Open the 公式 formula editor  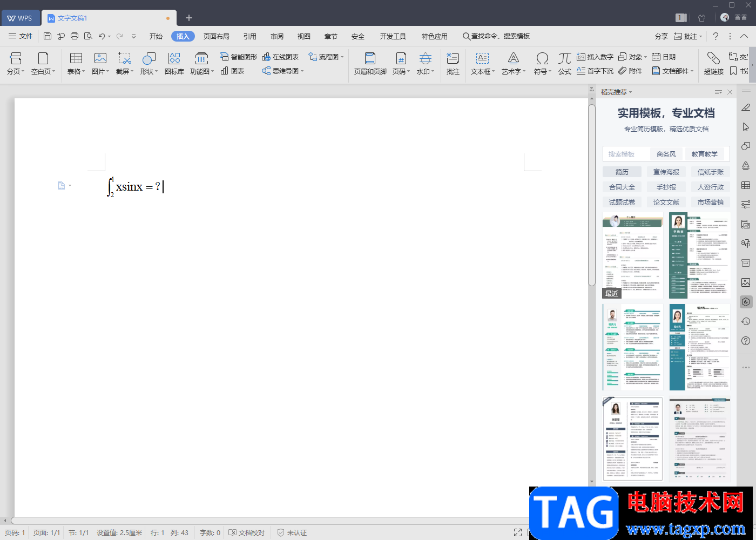pyautogui.click(x=565, y=63)
